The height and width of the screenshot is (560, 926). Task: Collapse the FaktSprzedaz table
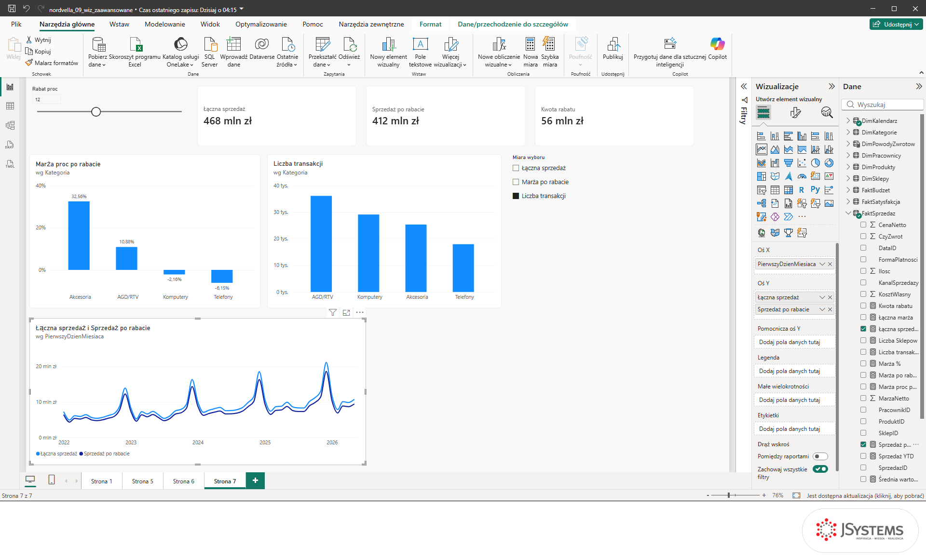(x=848, y=213)
